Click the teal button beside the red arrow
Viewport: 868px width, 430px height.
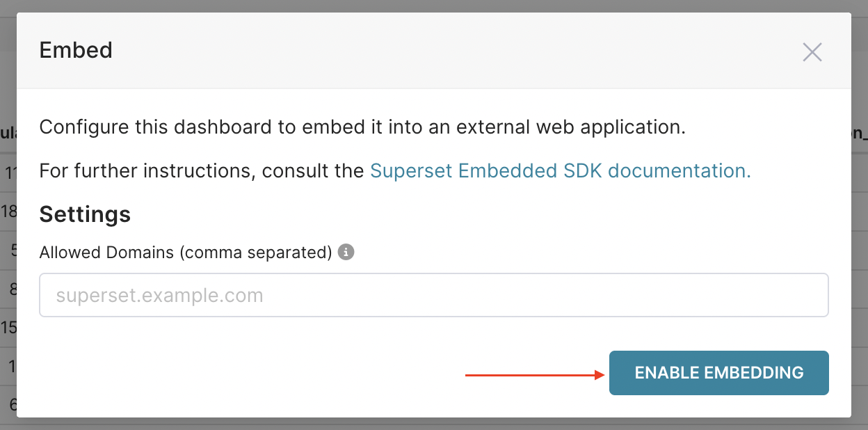718,373
